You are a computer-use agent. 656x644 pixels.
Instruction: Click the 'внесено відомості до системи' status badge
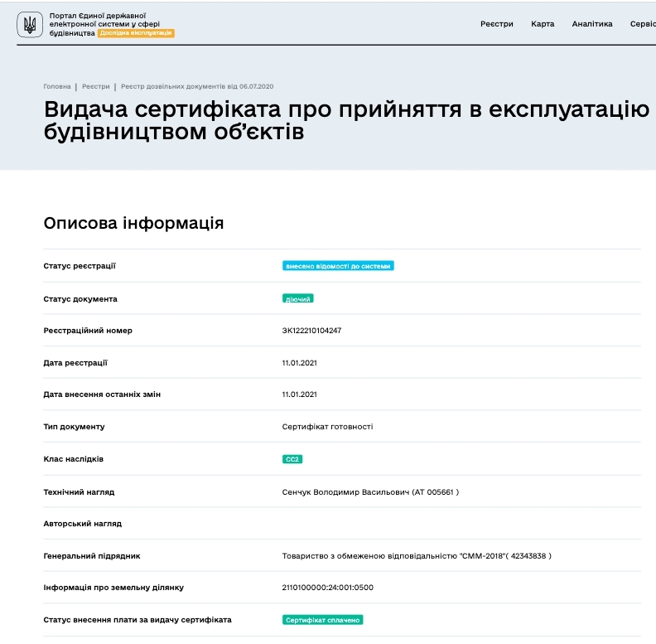click(x=338, y=266)
